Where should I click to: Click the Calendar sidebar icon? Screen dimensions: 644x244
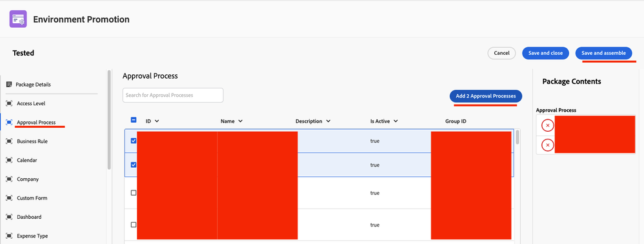pos(9,160)
